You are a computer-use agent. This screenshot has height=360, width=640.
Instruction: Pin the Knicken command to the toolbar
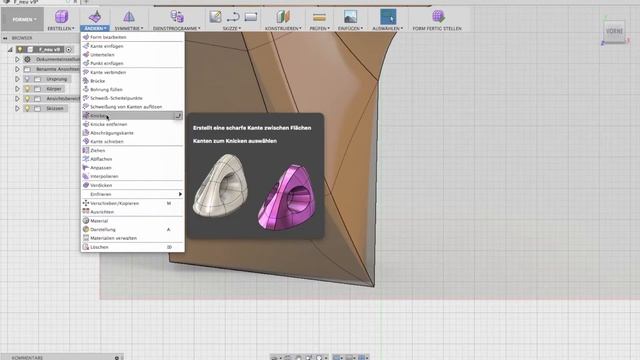coord(178,116)
